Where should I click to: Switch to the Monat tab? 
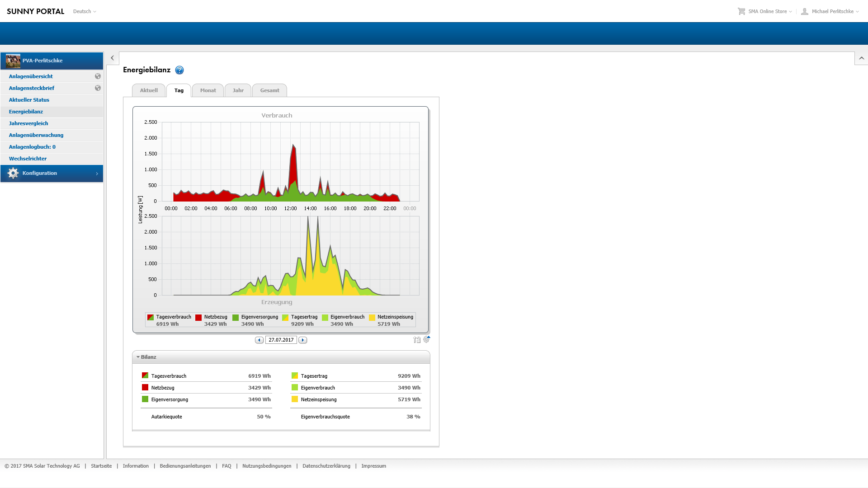[x=208, y=90]
